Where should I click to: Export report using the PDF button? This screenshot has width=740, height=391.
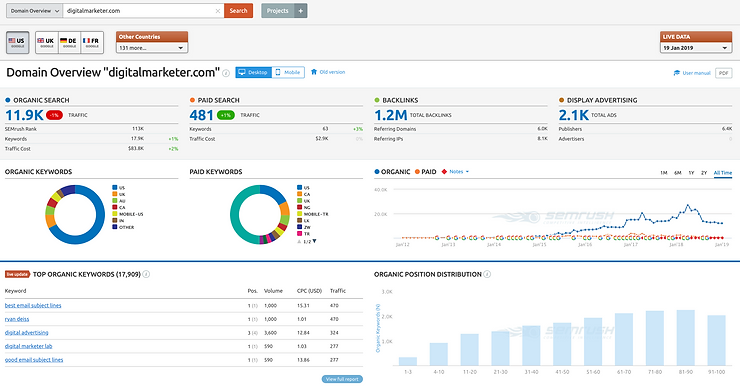click(x=723, y=73)
